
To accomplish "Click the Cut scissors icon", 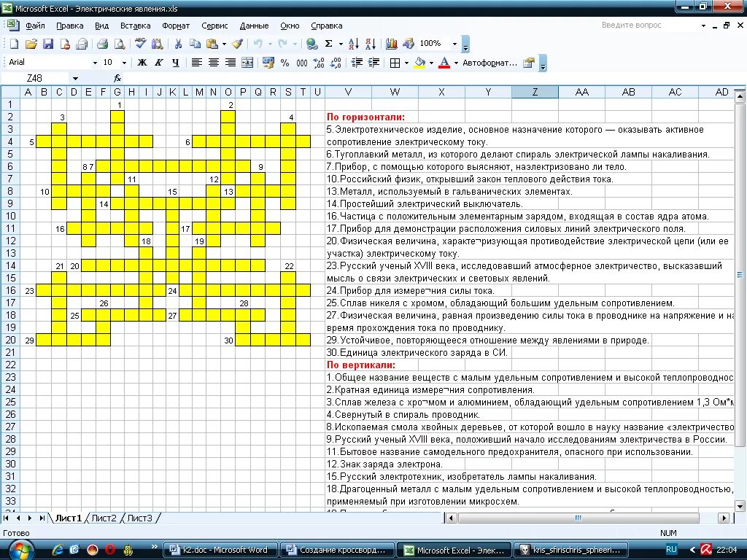I will tap(178, 44).
